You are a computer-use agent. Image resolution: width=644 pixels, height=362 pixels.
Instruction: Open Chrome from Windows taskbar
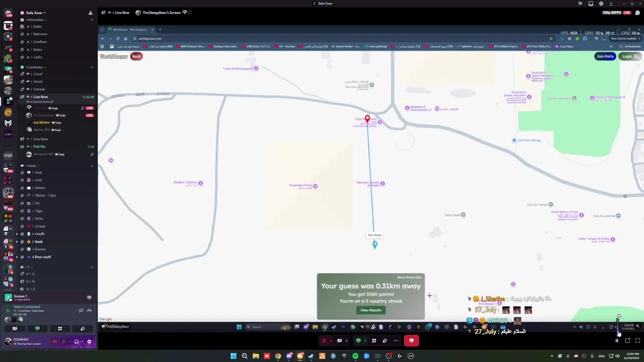[x=278, y=356]
